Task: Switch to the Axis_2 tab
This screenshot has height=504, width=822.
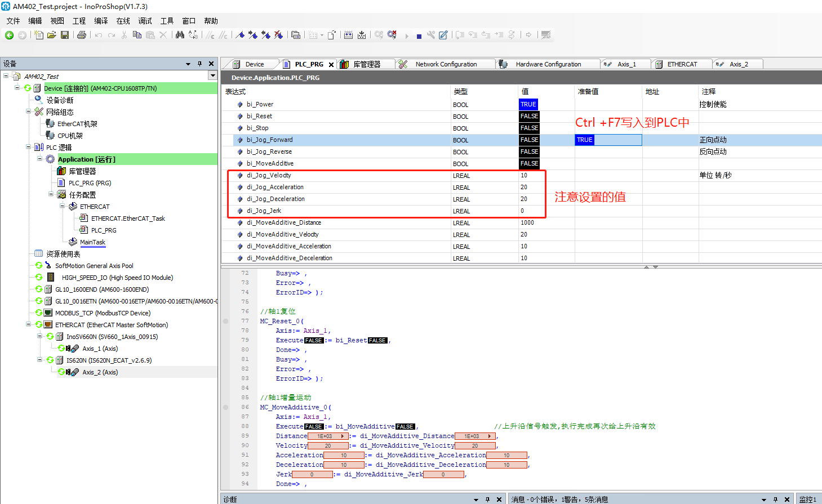Action: (738, 64)
